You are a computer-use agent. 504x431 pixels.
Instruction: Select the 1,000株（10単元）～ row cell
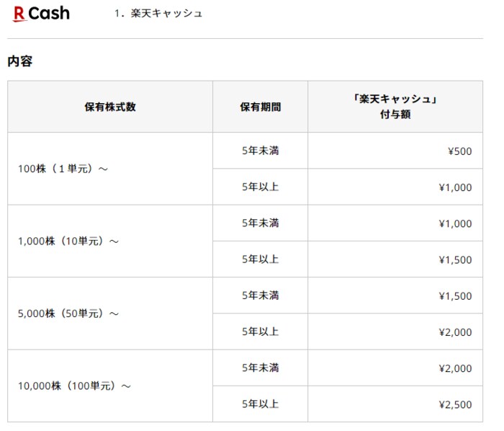point(68,241)
